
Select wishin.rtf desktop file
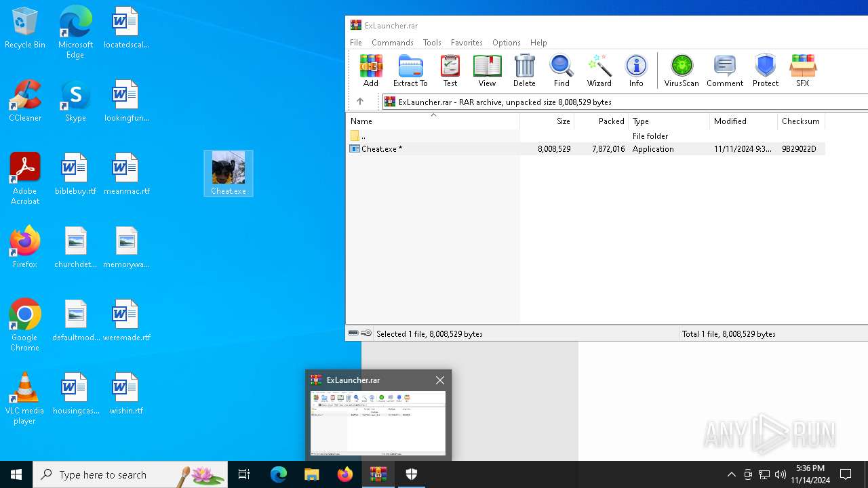tap(126, 394)
